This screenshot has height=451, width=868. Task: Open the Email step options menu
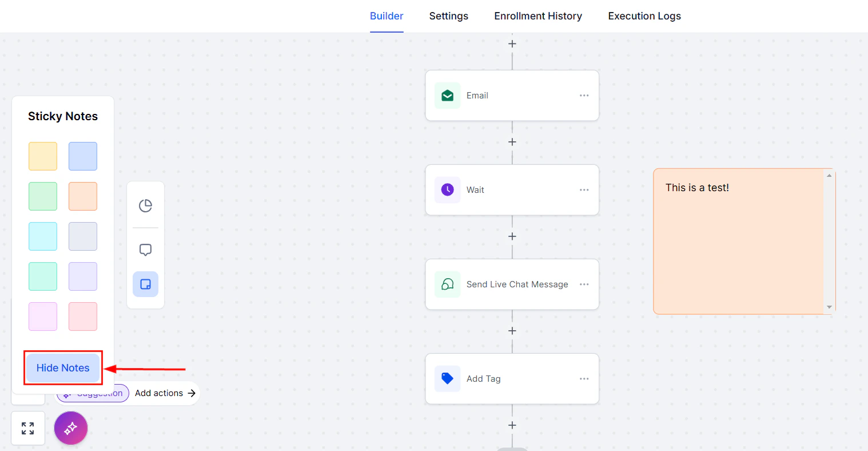[x=584, y=95]
